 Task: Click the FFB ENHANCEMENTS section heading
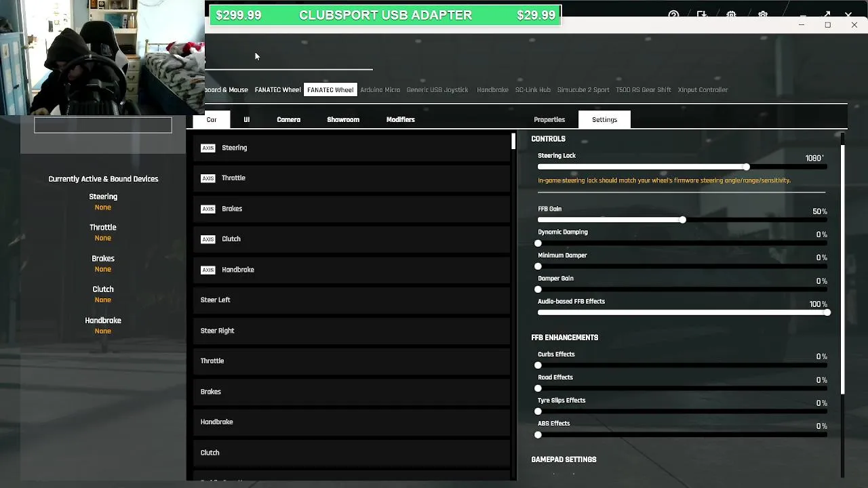click(x=564, y=338)
